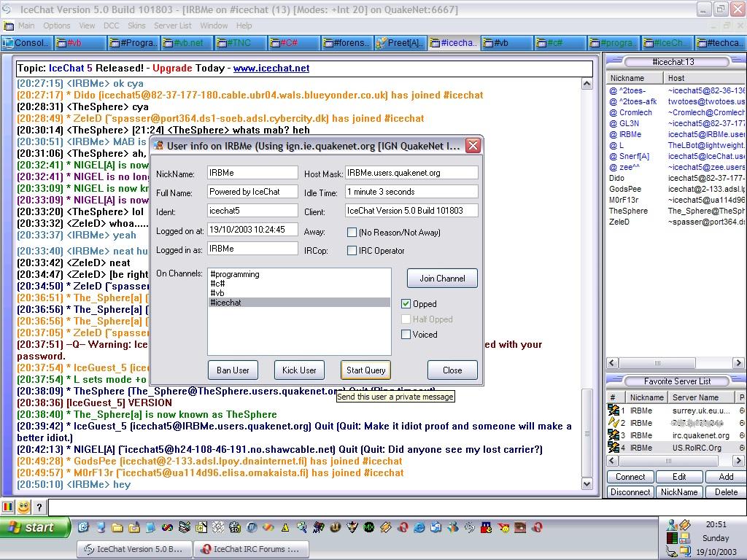This screenshot has width=747, height=560.
Task: Click the Preet[A].. query tab icon
Action: [381, 43]
